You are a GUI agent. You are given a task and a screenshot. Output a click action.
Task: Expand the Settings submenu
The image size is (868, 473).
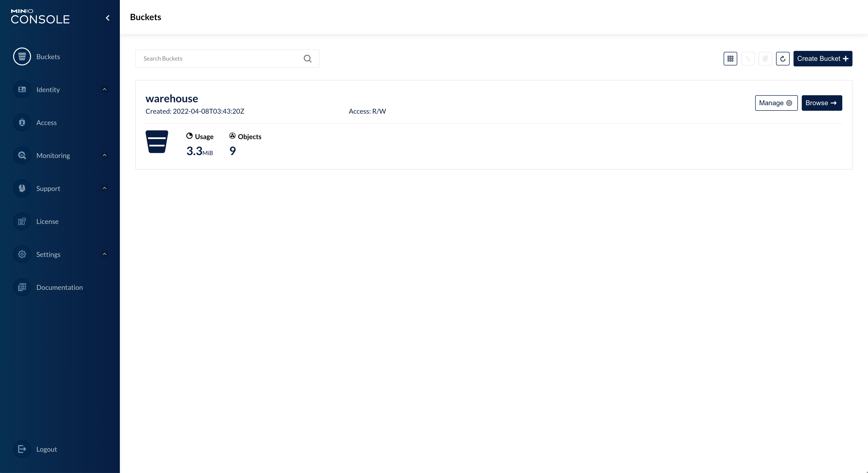[104, 254]
